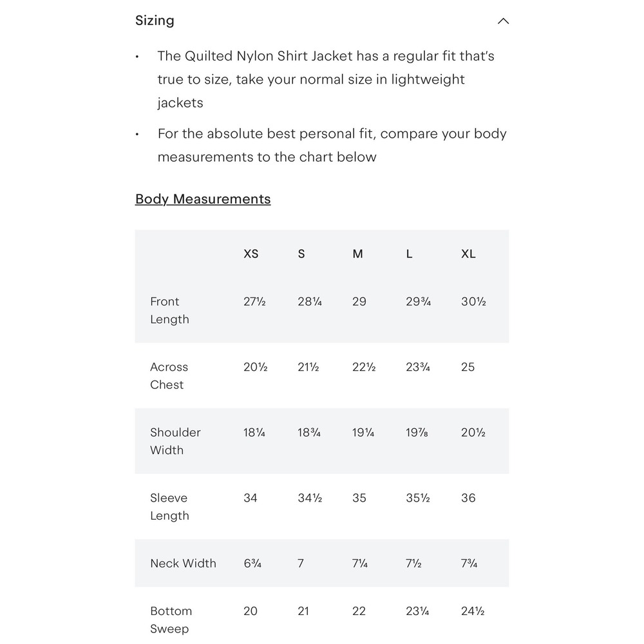The height and width of the screenshot is (644, 644).
Task: Click the Bottom Sweep row label
Action: point(171,620)
